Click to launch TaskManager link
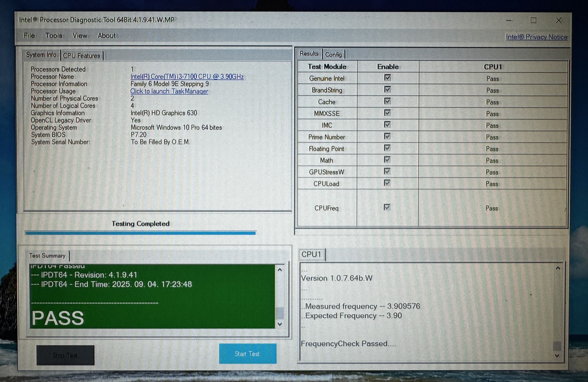Image resolution: width=588 pixels, height=382 pixels. [169, 91]
